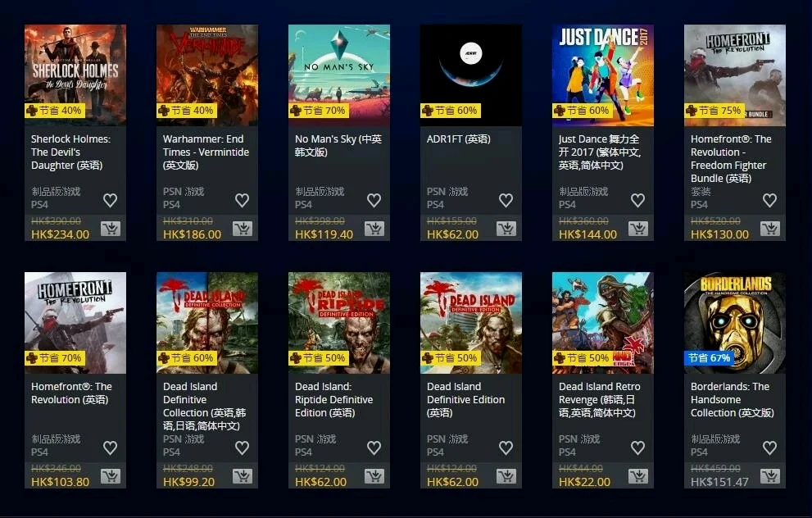Toggle wishlist heart for Warhammer Vermintide

tap(243, 200)
